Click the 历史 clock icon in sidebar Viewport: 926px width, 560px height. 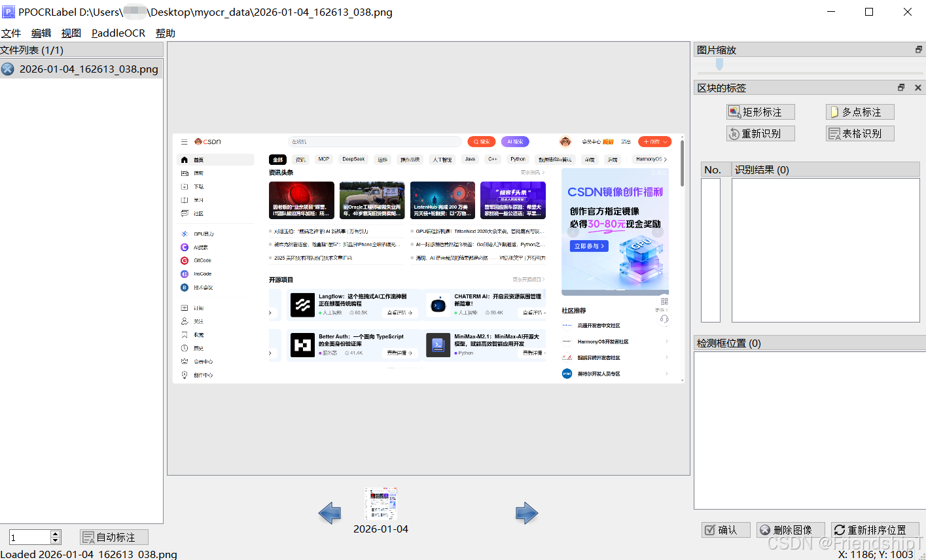[x=185, y=348]
